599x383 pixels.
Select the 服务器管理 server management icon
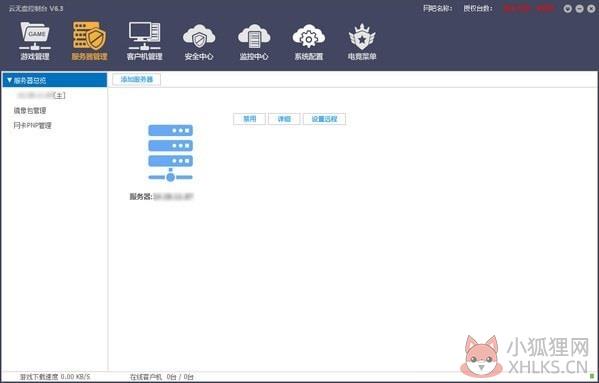pyautogui.click(x=89, y=41)
